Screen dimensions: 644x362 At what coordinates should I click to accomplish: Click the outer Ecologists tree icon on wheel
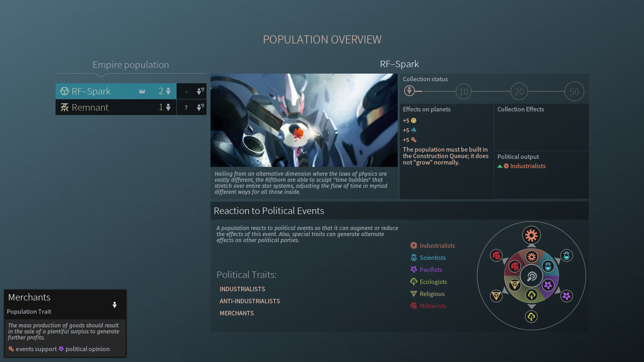coord(531,317)
